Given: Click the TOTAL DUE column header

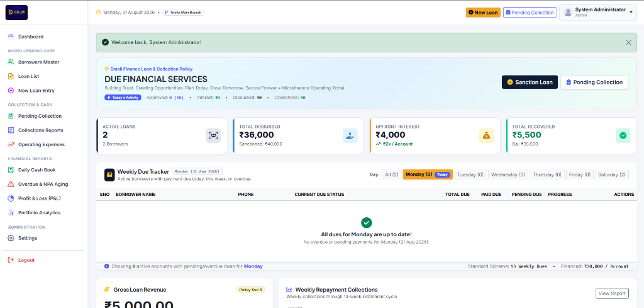Looking at the screenshot, I should tap(458, 195).
